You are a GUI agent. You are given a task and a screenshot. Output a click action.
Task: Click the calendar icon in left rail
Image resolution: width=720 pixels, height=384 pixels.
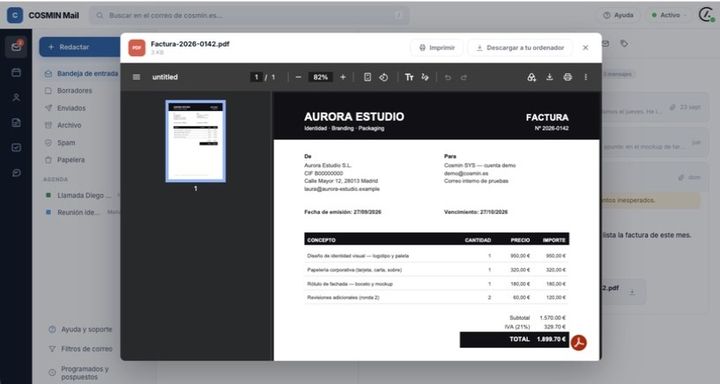pyautogui.click(x=16, y=73)
